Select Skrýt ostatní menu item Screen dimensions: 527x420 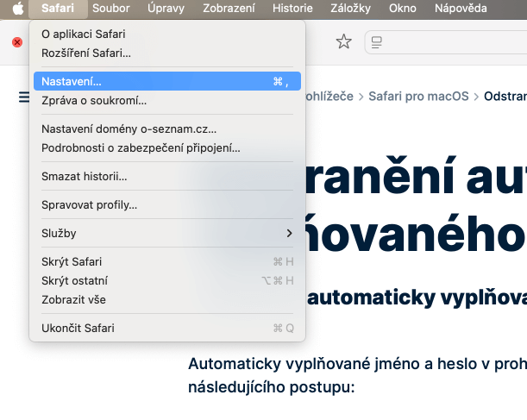click(74, 280)
